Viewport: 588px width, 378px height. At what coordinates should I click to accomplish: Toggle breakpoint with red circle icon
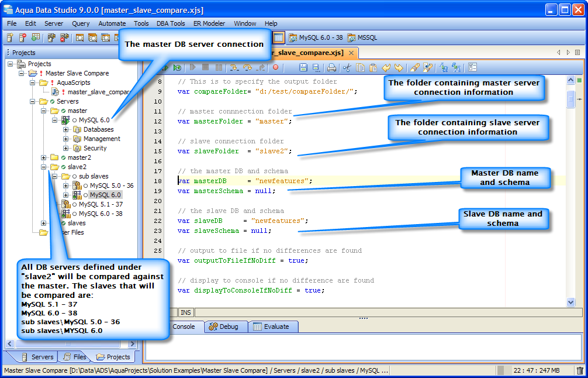[276, 67]
